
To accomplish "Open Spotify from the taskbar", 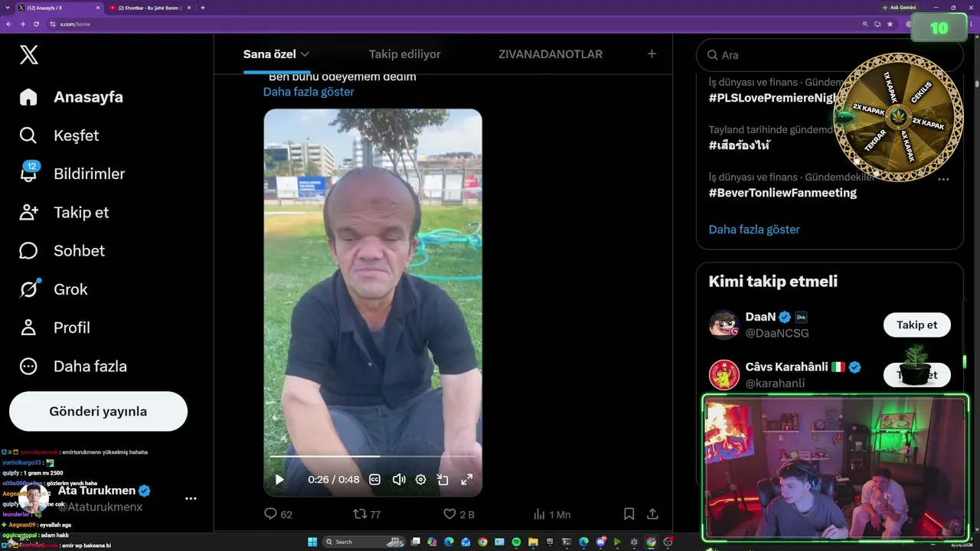I will click(516, 542).
